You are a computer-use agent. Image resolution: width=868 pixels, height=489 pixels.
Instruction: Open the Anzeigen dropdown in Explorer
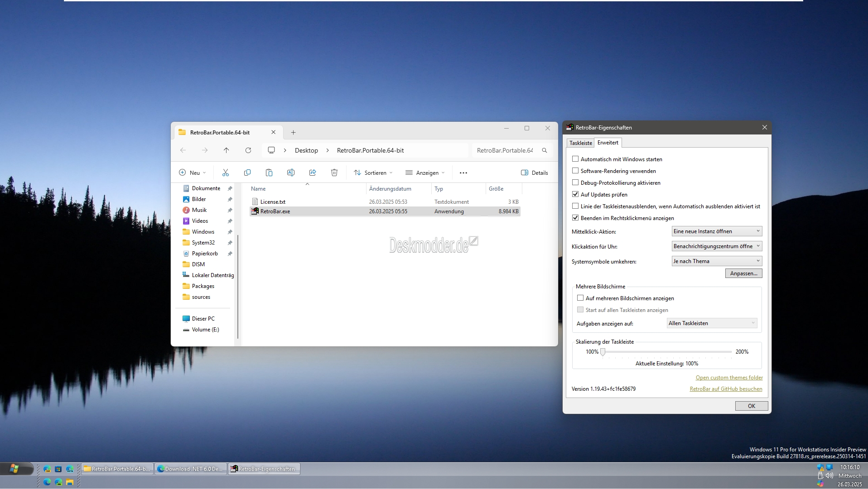point(425,173)
